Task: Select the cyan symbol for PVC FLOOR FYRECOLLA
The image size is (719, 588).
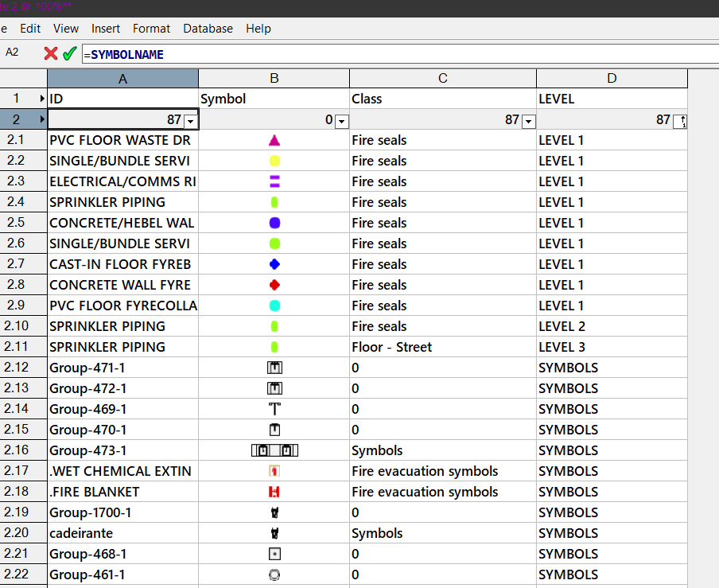Action: coord(274,306)
